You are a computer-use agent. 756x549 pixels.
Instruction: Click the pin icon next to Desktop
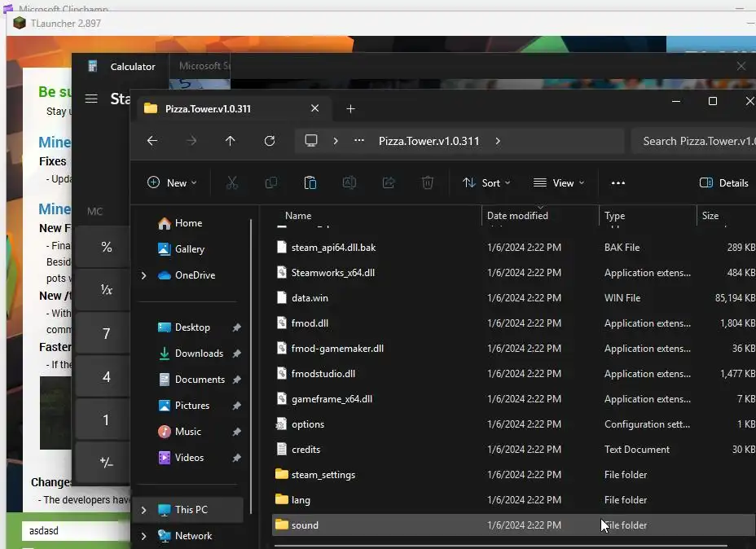(x=236, y=327)
